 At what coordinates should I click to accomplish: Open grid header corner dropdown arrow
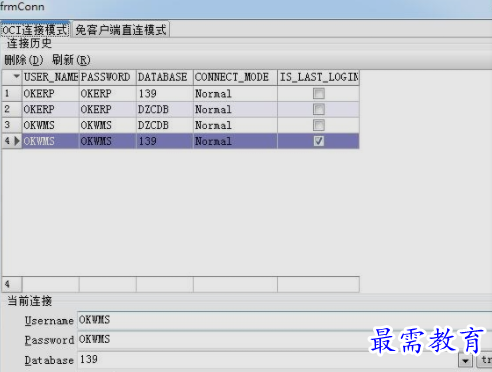click(x=16, y=77)
